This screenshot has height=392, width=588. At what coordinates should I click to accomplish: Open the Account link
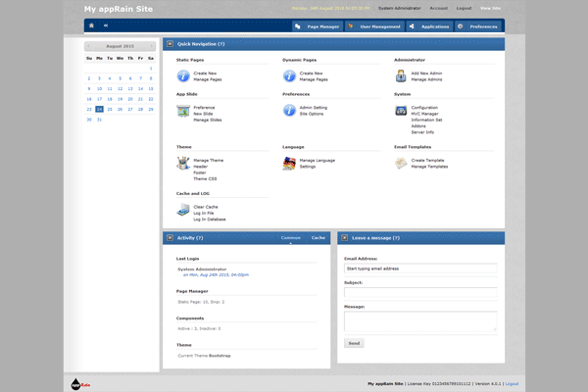[438, 8]
